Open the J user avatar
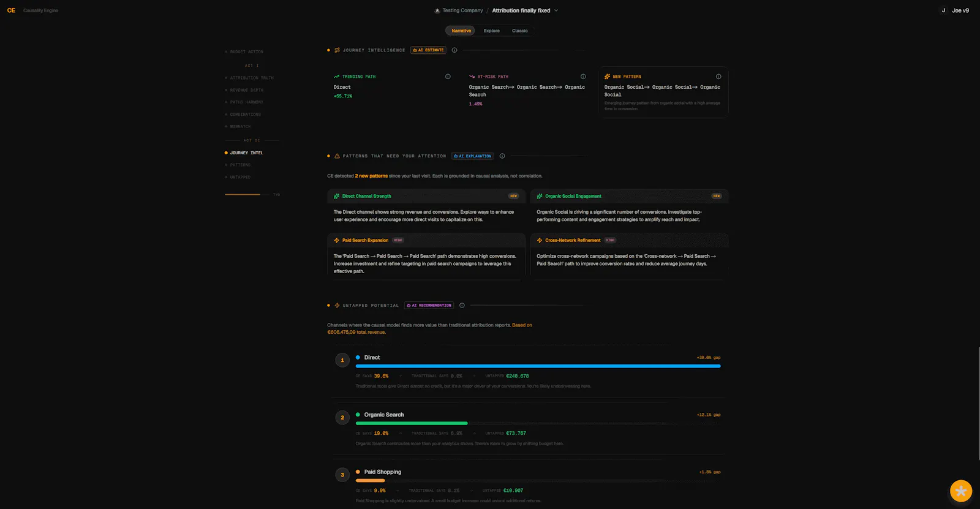This screenshot has width=980, height=509. coord(943,10)
